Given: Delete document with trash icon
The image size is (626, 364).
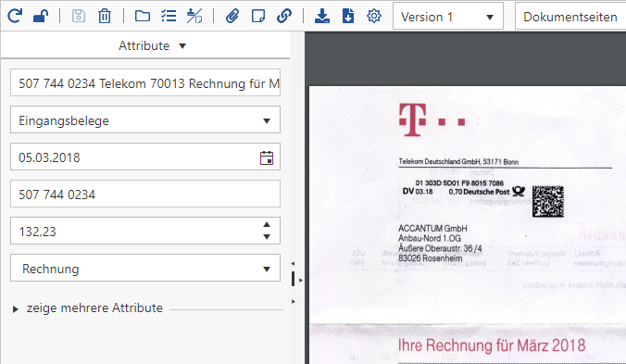Looking at the screenshot, I should (x=105, y=17).
